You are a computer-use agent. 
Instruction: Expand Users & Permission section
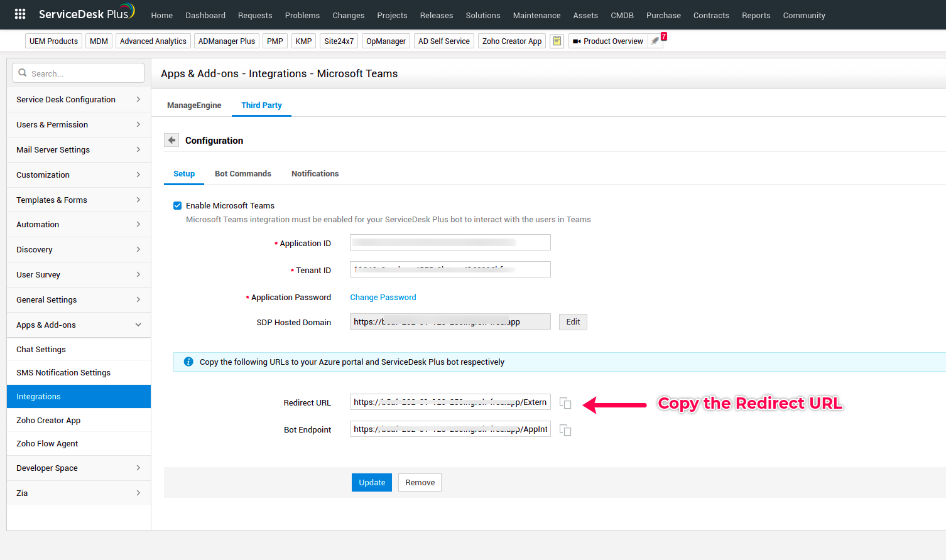tap(79, 125)
